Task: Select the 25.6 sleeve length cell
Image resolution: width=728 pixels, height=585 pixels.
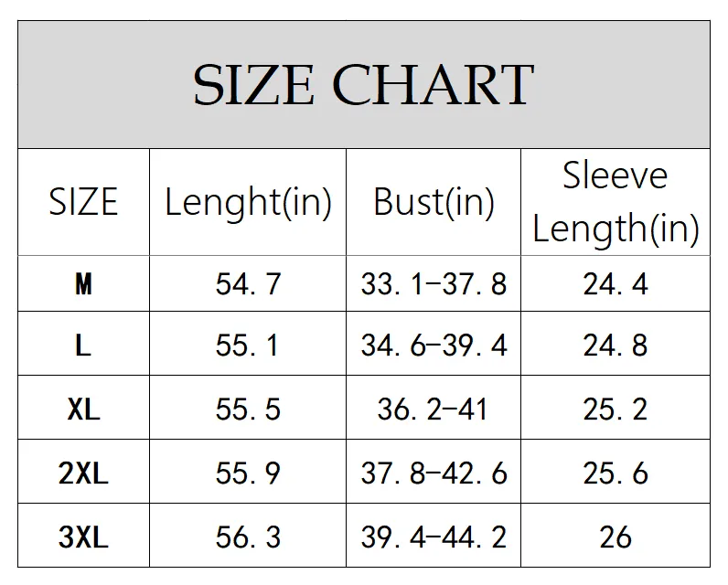Action: pos(616,472)
